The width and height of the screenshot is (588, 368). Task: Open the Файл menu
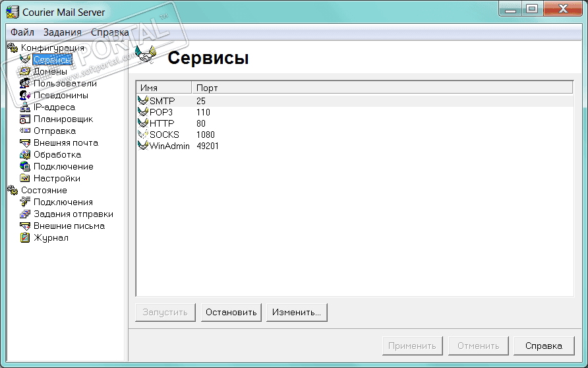pos(22,32)
